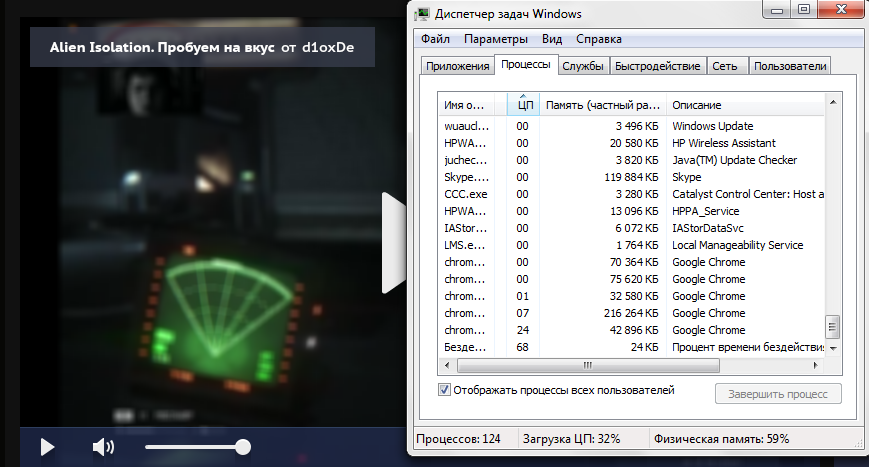The image size is (869, 467).
Task: Select the CCC.exe process row
Action: pos(631,194)
